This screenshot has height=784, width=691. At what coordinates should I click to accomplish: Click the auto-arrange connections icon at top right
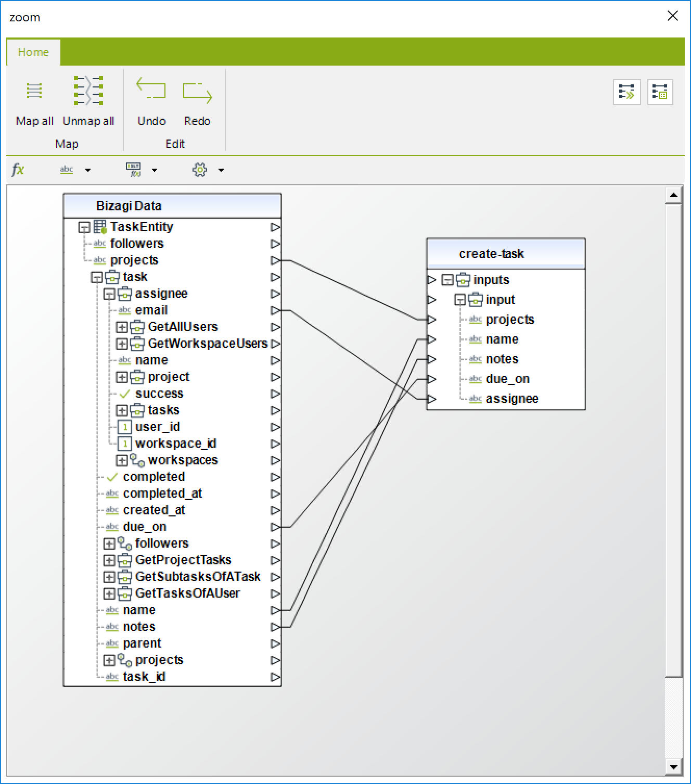[x=626, y=92]
